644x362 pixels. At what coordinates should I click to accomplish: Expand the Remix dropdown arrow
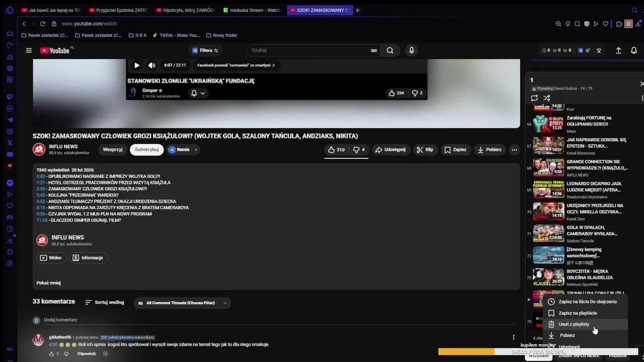point(196,150)
